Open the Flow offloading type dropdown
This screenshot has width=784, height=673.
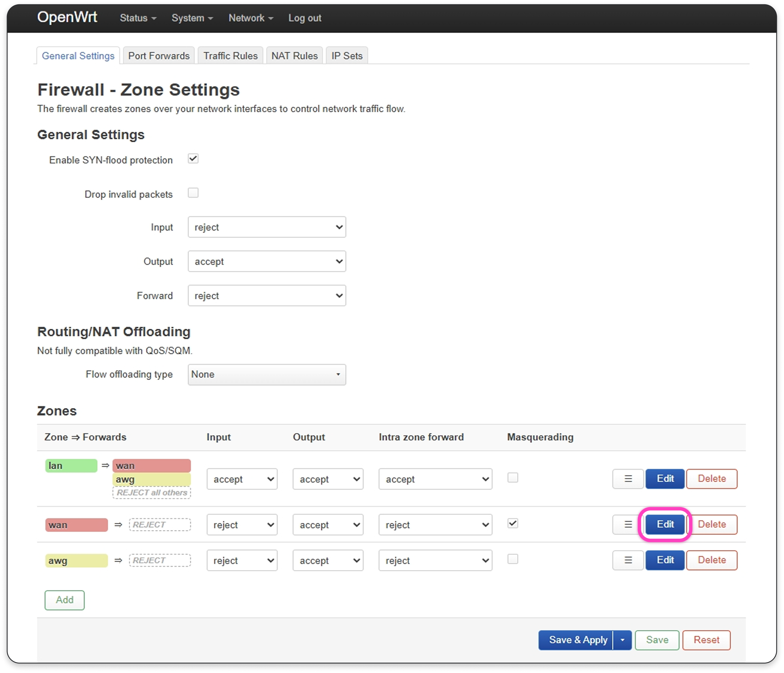click(x=267, y=374)
